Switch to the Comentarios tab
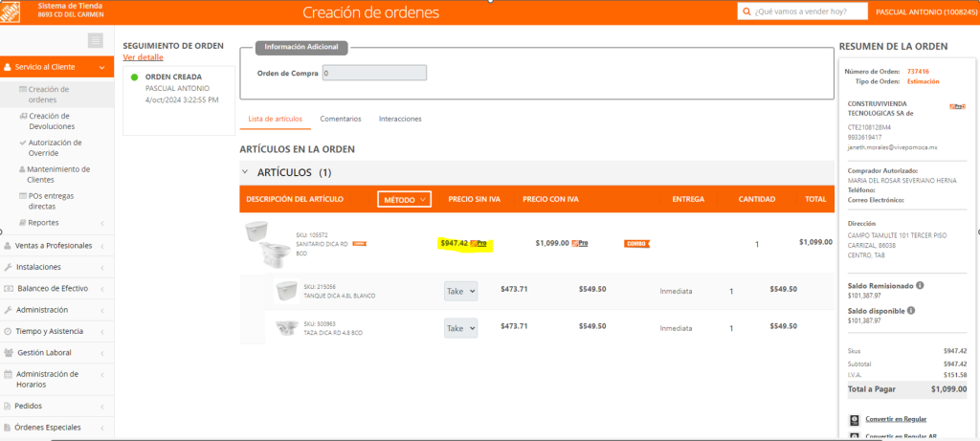 point(341,119)
